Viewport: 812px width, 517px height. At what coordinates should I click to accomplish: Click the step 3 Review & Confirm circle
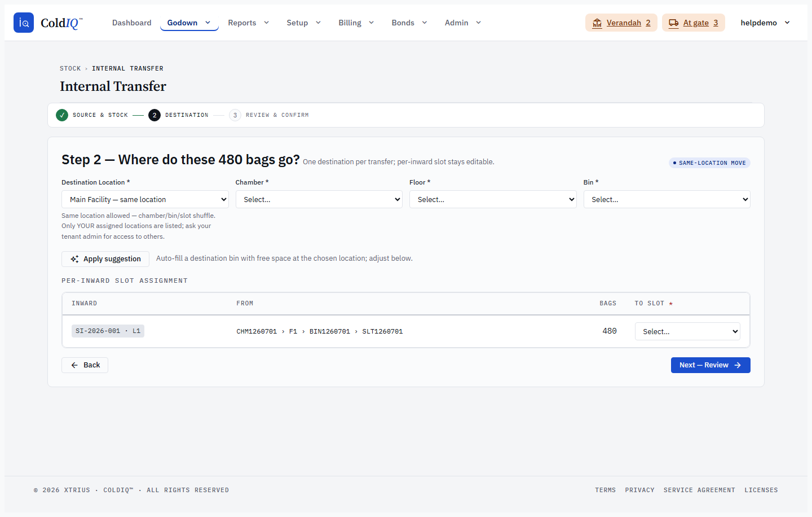click(235, 115)
